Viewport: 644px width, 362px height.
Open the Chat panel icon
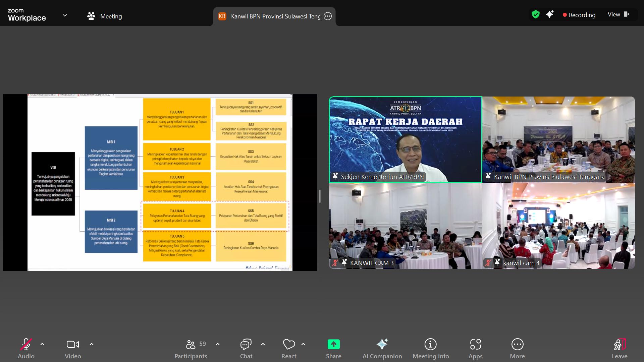(246, 344)
